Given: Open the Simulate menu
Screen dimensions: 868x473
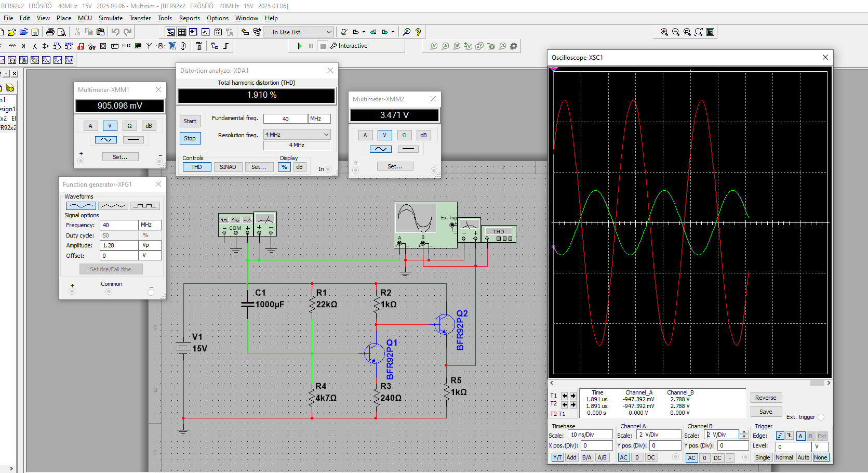Looking at the screenshot, I should (x=110, y=18).
